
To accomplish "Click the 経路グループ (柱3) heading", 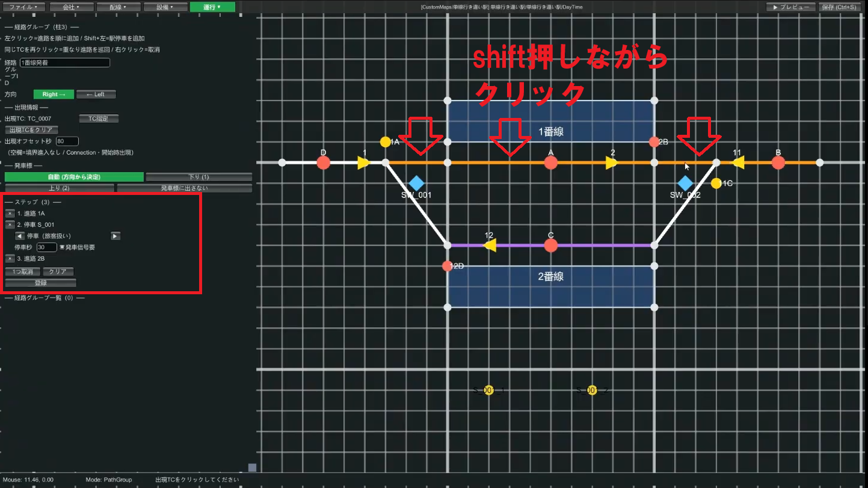I will click(x=42, y=27).
